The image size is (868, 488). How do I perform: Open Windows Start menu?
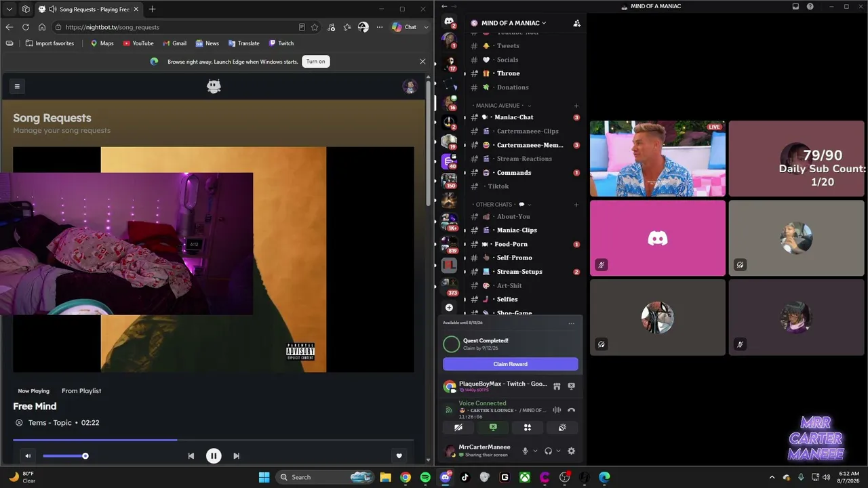coord(264,477)
